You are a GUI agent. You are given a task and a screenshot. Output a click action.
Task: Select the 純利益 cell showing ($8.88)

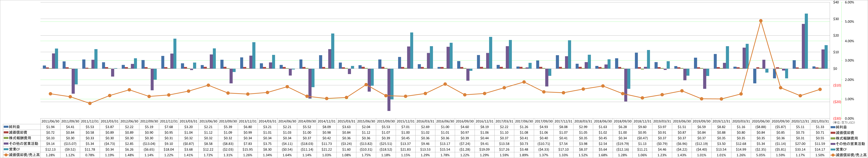(761, 127)
